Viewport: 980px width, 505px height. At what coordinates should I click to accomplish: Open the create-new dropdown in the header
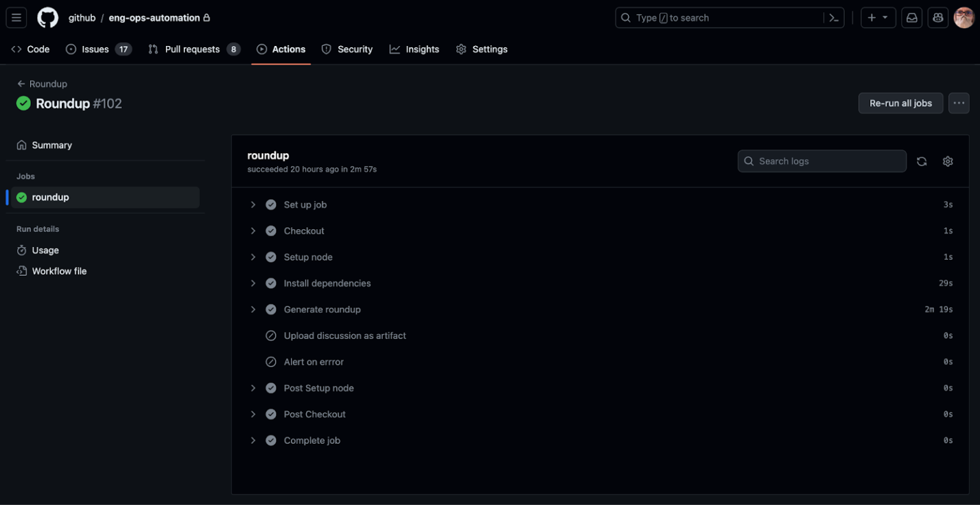[x=878, y=17]
